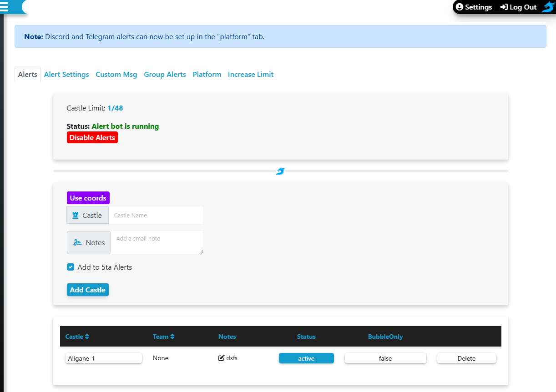The image size is (556, 392).
Task: Click the Add Castle button
Action: [87, 290]
